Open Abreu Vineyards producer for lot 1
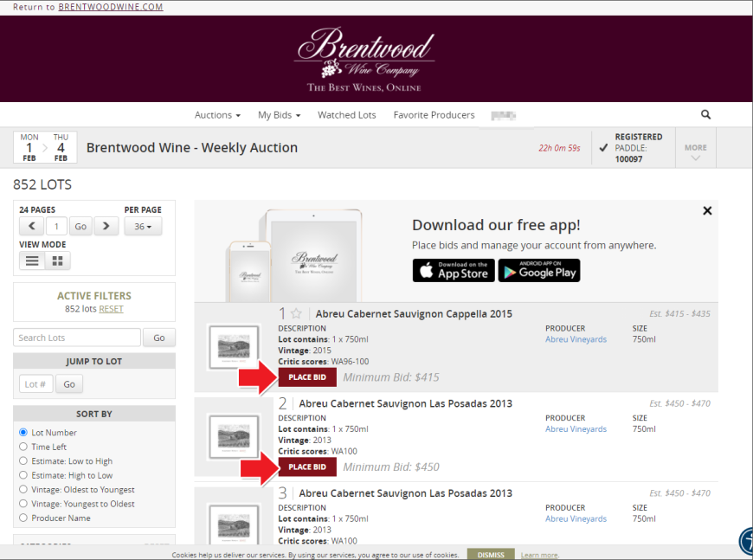 (x=576, y=339)
